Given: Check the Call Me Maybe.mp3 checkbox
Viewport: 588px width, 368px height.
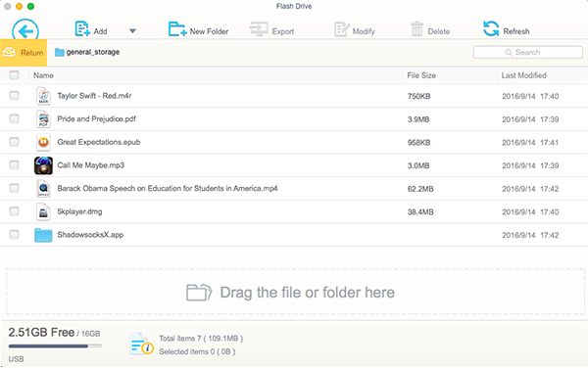Looking at the screenshot, I should point(15,165).
